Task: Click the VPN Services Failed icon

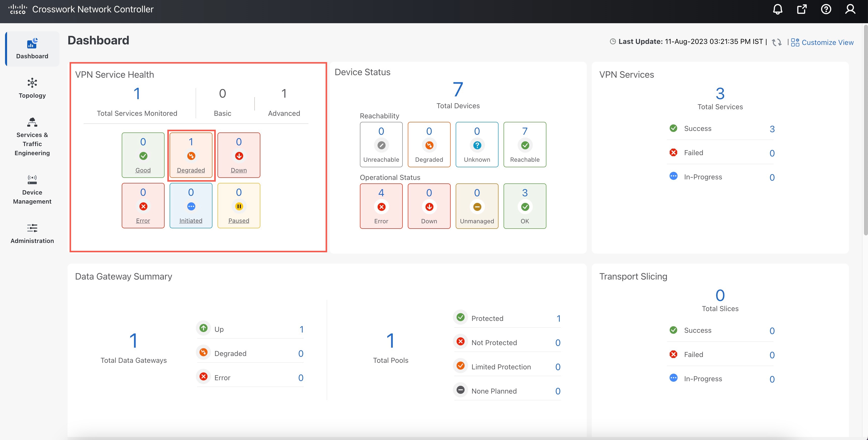Action: (673, 153)
